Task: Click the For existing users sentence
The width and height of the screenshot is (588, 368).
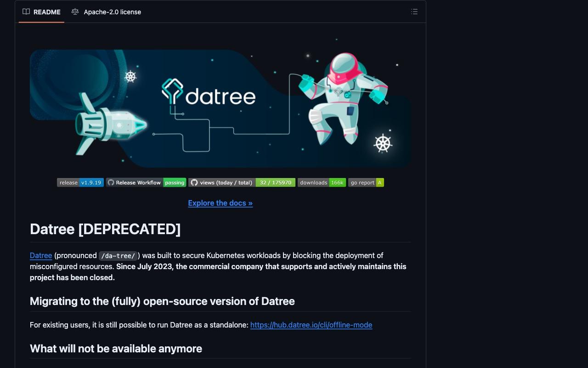Action: pyautogui.click(x=139, y=325)
